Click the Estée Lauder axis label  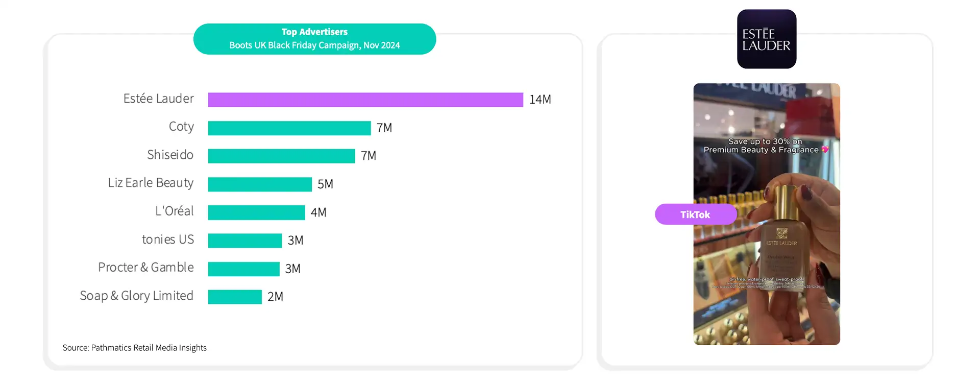point(158,99)
